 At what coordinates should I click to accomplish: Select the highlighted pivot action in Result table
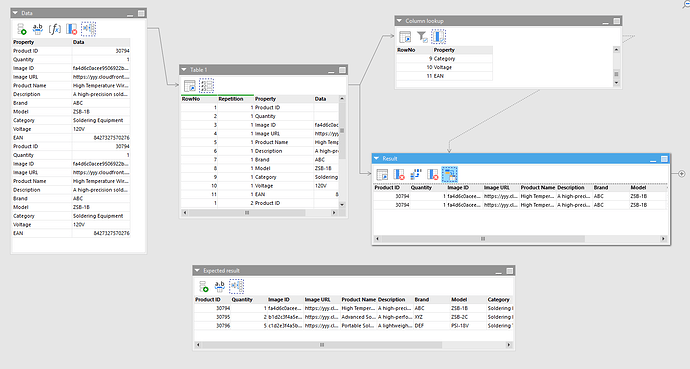tap(450, 175)
